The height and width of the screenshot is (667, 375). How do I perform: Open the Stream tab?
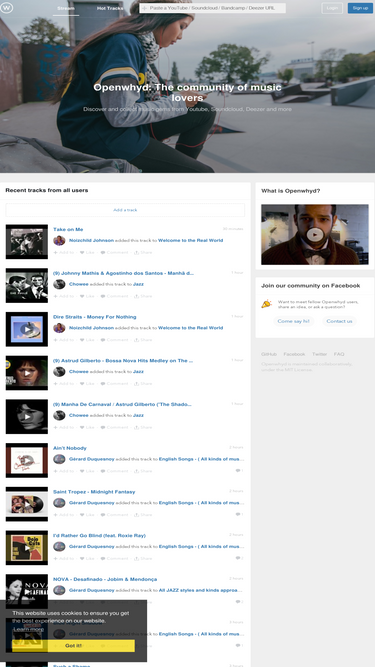tap(66, 8)
